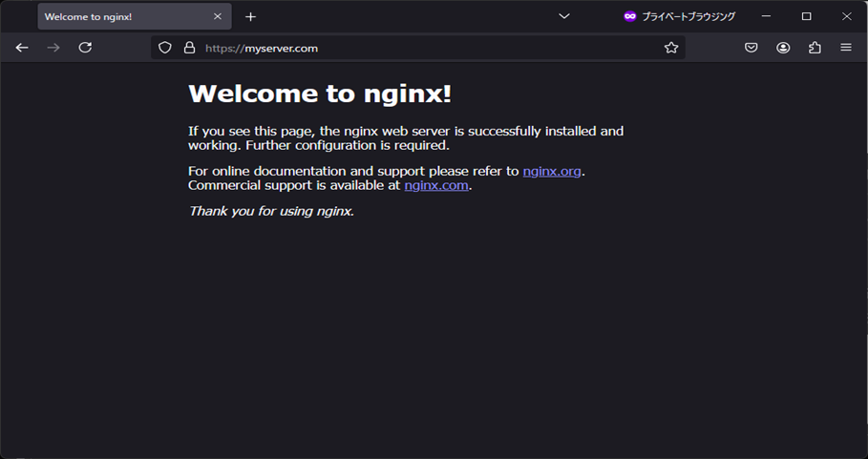Click the text Thank you for using nginx.
Screen dimensions: 868x459
click(271, 211)
